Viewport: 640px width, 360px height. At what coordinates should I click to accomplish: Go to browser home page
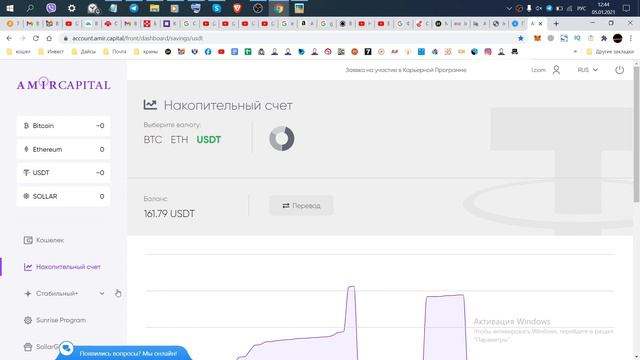(x=49, y=38)
